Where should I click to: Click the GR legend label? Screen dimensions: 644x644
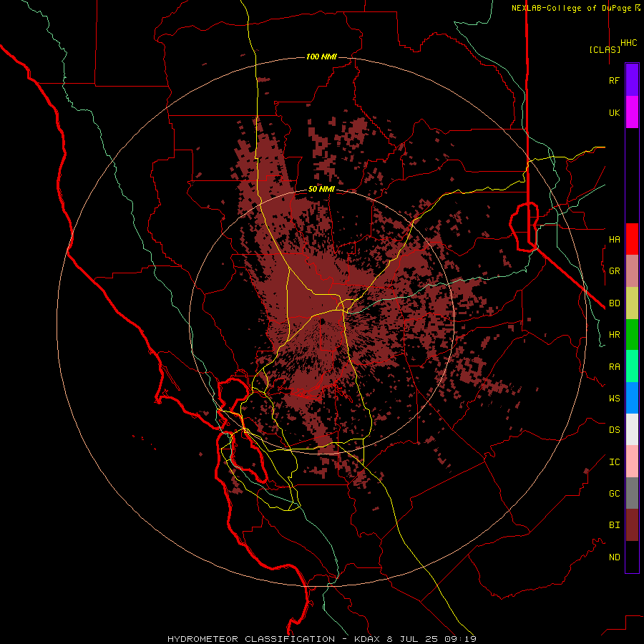pos(615,271)
